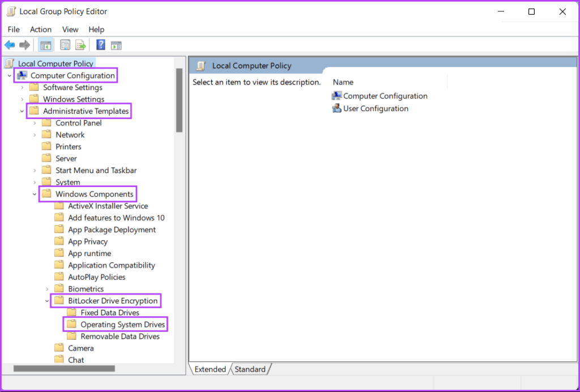Switch to the Standard tab
The height and width of the screenshot is (392, 580).
[250, 369]
